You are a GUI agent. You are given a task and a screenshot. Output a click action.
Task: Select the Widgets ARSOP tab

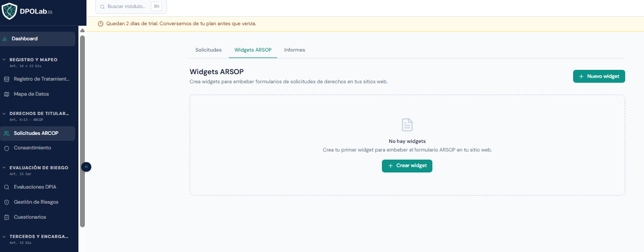coord(253,50)
